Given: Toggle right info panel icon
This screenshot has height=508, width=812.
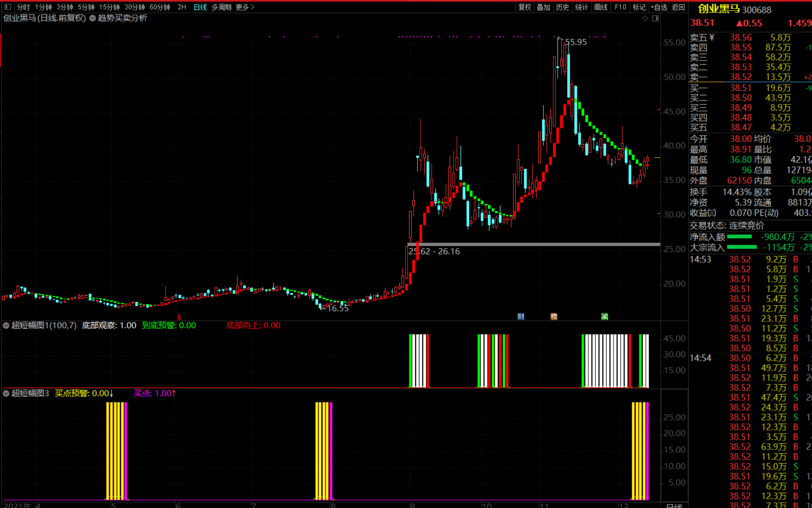Looking at the screenshot, I should click(x=655, y=18).
